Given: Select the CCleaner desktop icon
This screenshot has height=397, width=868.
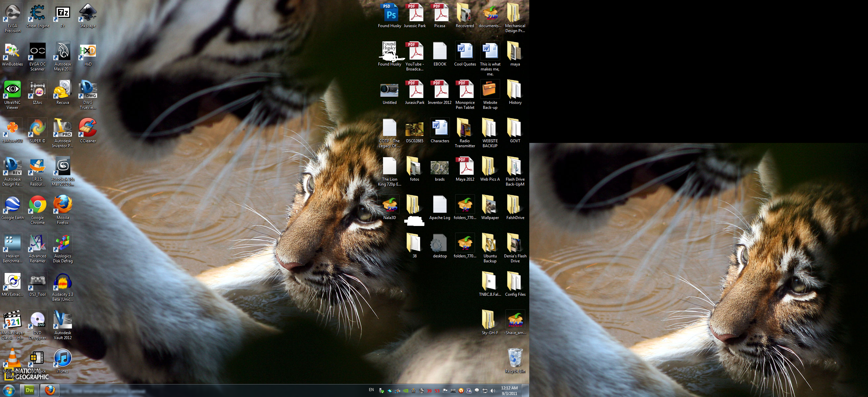Looking at the screenshot, I should click(x=88, y=129).
